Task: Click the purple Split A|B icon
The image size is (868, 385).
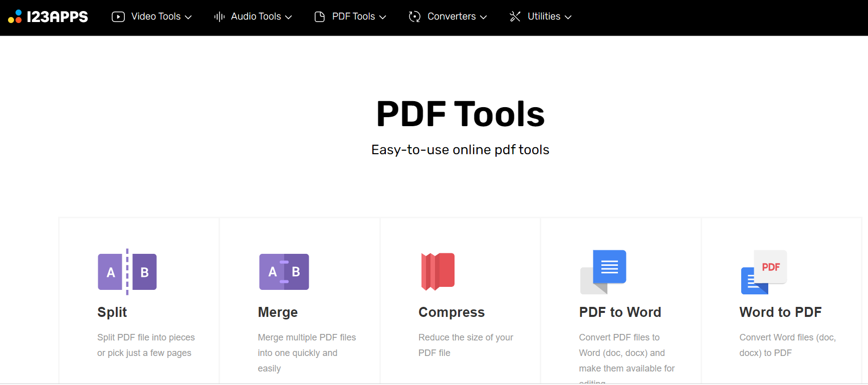Action: tap(127, 272)
